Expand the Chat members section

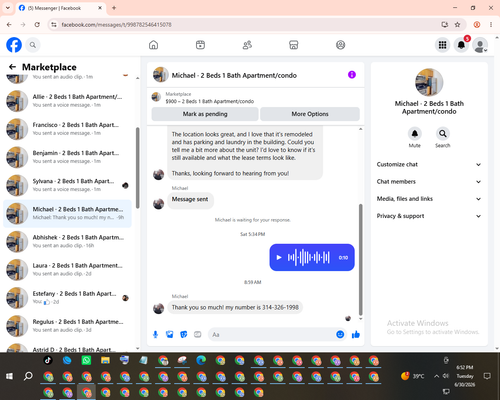coord(429,182)
